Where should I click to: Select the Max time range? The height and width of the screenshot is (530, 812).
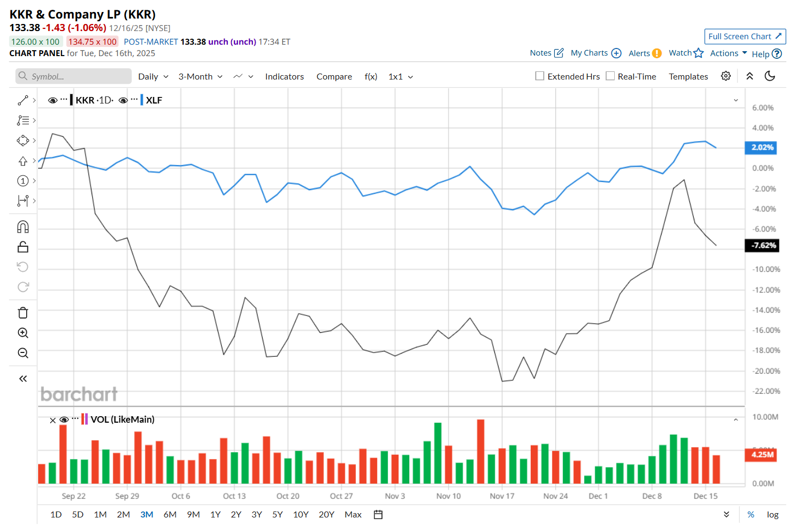point(353,515)
